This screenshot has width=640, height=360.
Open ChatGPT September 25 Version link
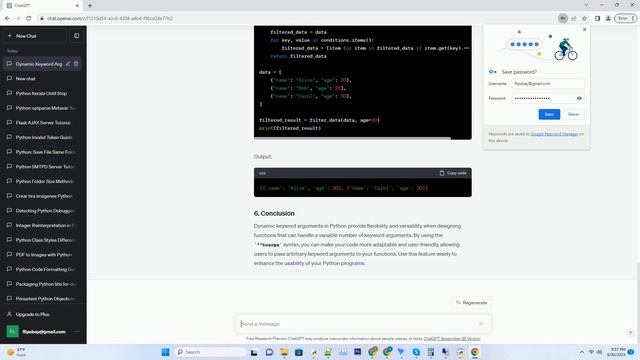tap(452, 339)
